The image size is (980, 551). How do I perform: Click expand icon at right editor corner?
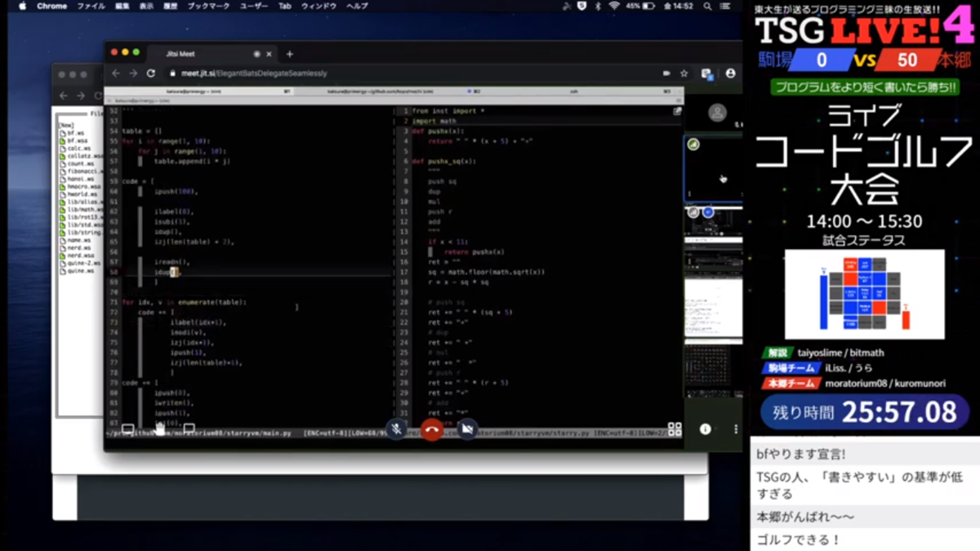pos(677,111)
